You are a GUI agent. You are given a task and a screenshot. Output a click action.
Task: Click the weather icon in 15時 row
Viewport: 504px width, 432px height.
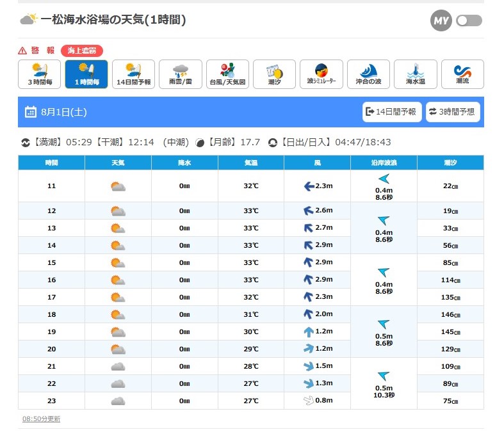tap(118, 263)
